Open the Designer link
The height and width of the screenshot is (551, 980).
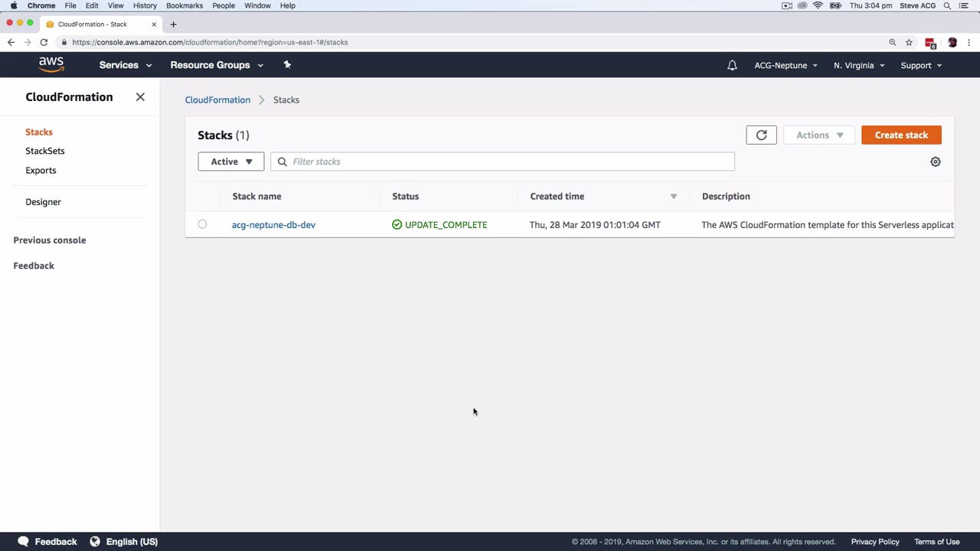click(43, 202)
